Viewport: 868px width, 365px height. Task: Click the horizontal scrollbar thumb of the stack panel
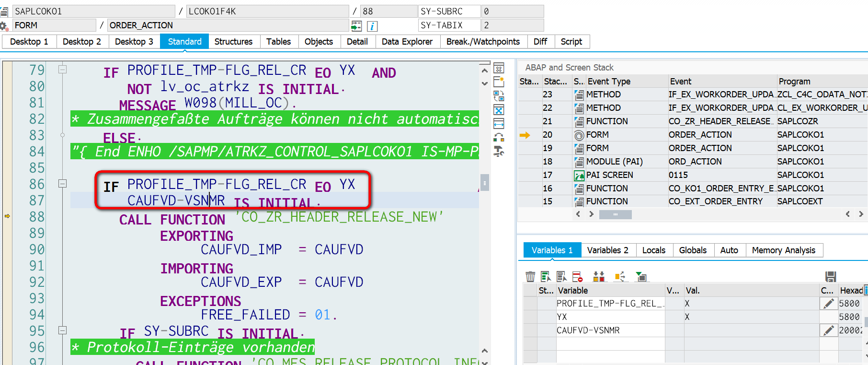tap(615, 214)
